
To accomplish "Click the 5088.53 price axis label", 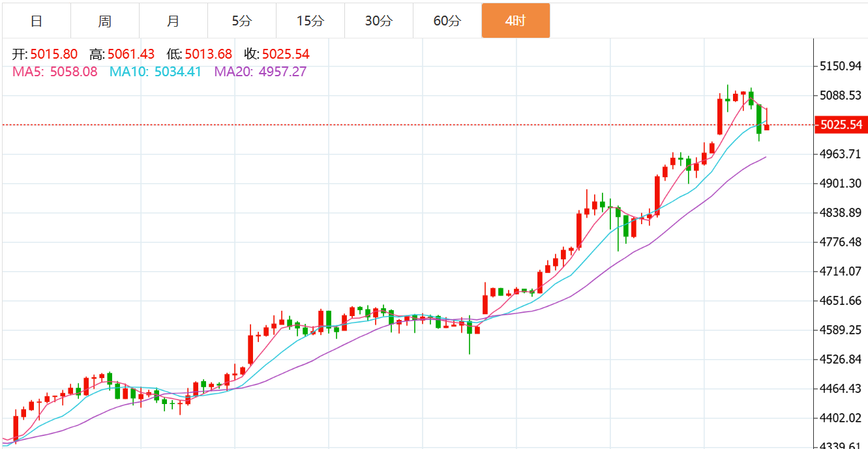I will [x=841, y=96].
